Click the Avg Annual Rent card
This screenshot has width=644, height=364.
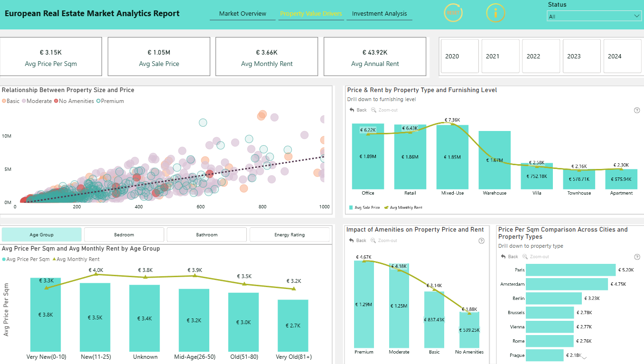pyautogui.click(x=375, y=56)
